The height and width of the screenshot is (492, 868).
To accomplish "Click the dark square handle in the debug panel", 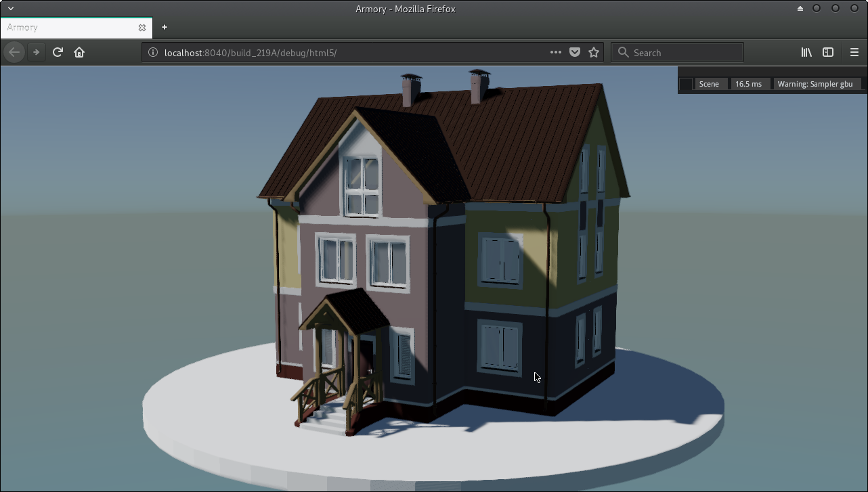I will coord(686,84).
